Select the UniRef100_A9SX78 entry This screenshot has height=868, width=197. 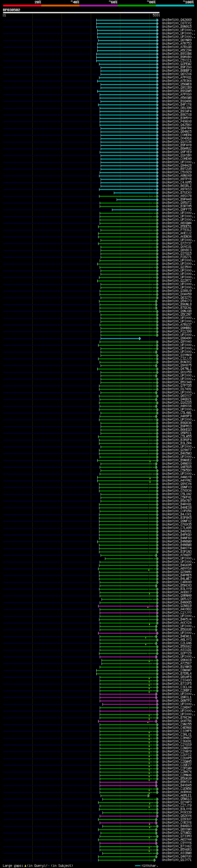177,196
